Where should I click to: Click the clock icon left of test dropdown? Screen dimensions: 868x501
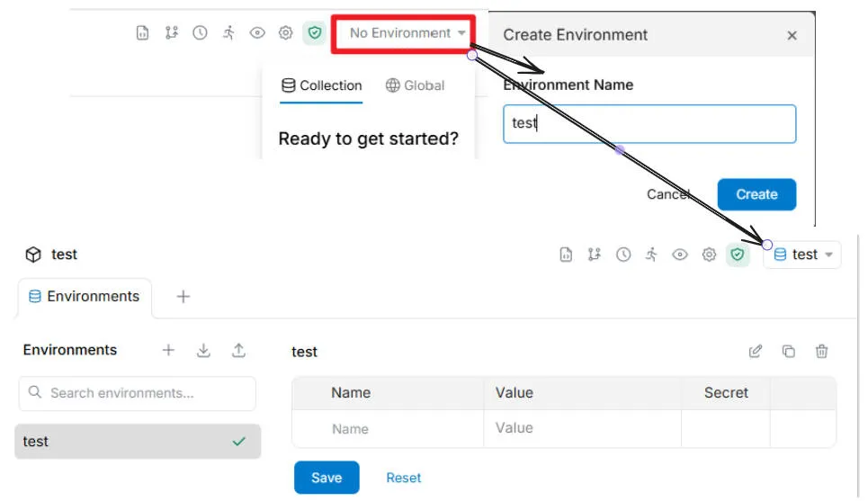(x=622, y=255)
